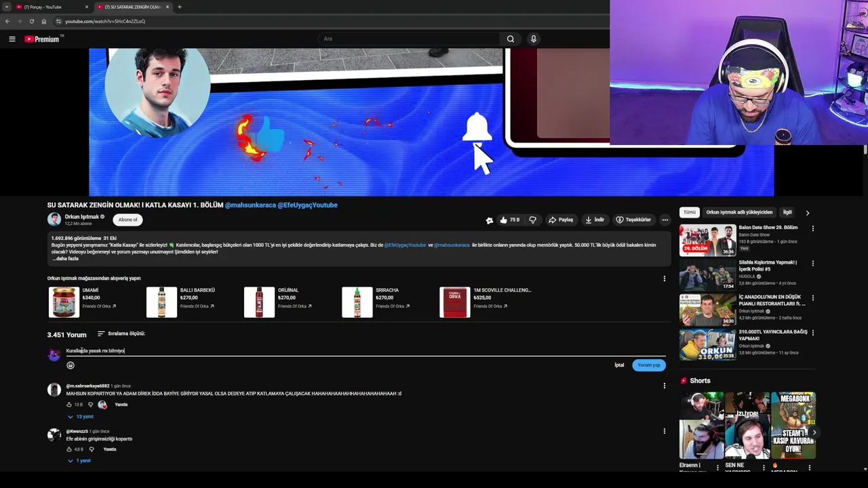Open menu for 310.000TL Yayıncılara Bağış video
868x488 pixels.
[x=813, y=333]
